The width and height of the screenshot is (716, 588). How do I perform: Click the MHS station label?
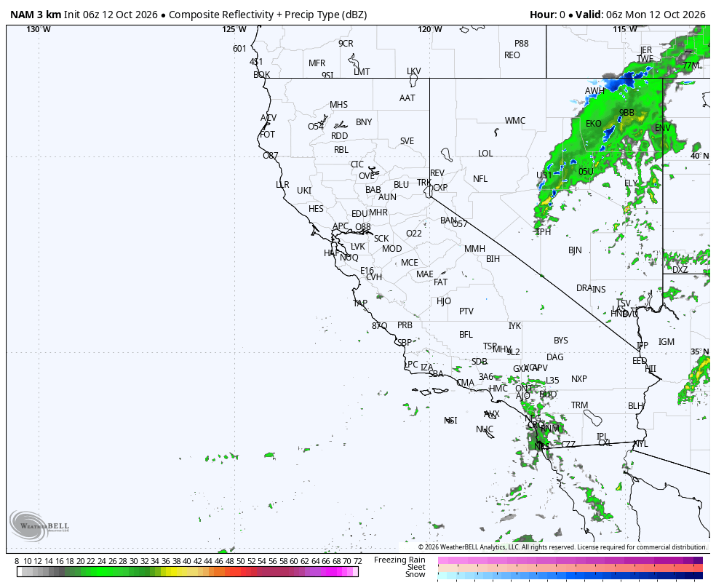(x=339, y=105)
